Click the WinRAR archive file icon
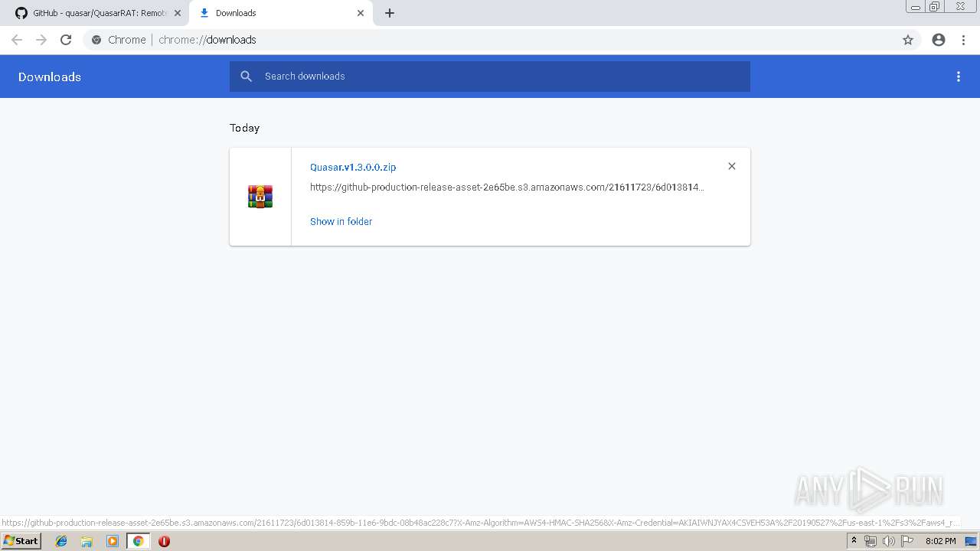980x551 pixels. point(260,197)
